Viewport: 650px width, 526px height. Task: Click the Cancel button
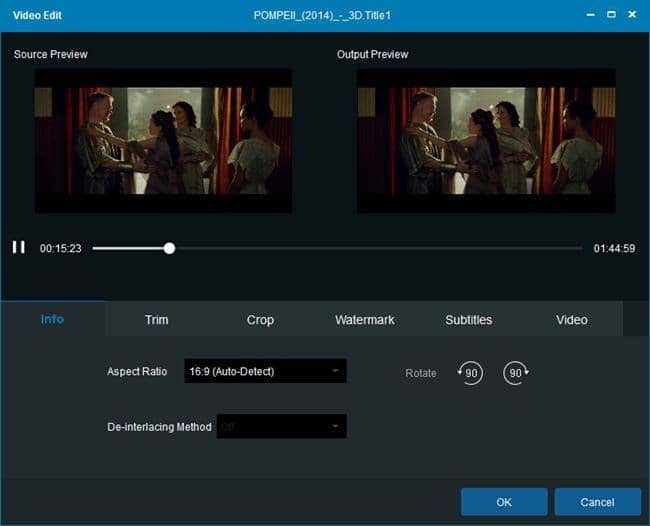point(597,502)
